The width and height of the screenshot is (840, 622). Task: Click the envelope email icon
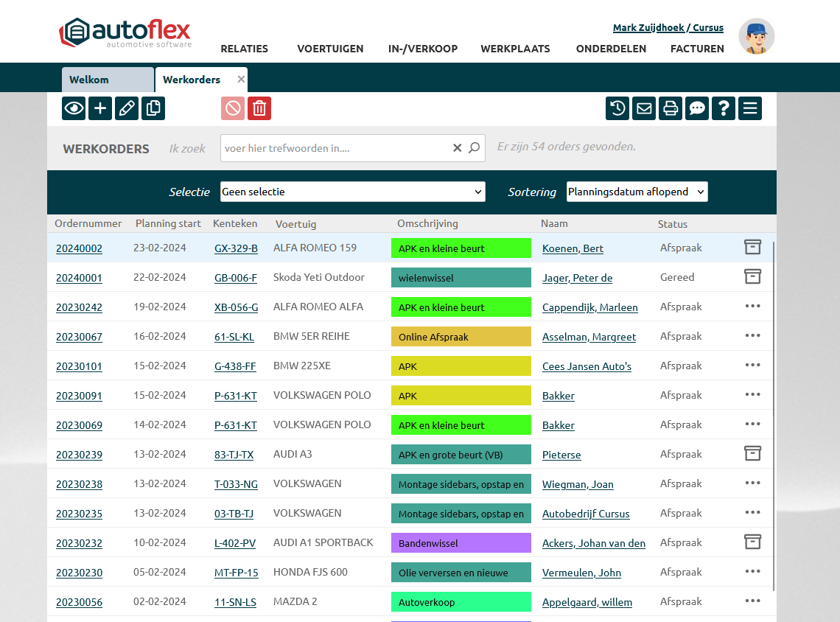coord(644,108)
